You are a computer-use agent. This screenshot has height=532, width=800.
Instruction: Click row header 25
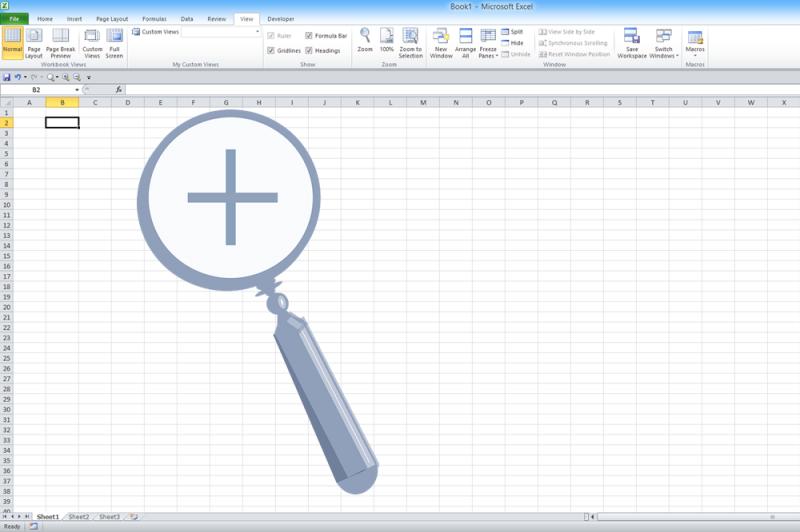pyautogui.click(x=7, y=359)
